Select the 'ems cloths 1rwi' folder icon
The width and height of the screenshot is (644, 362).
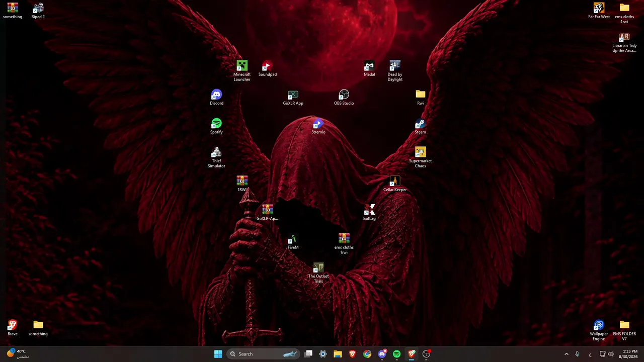click(x=624, y=13)
